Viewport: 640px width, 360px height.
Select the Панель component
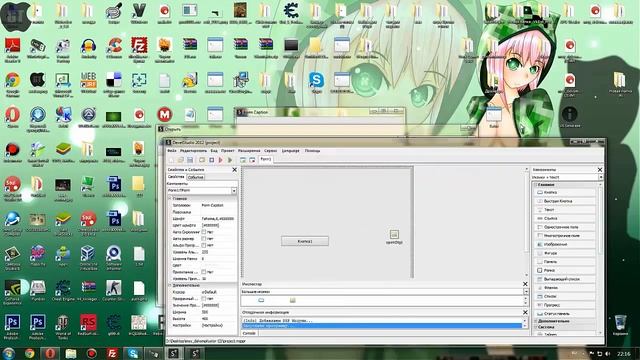(564, 262)
